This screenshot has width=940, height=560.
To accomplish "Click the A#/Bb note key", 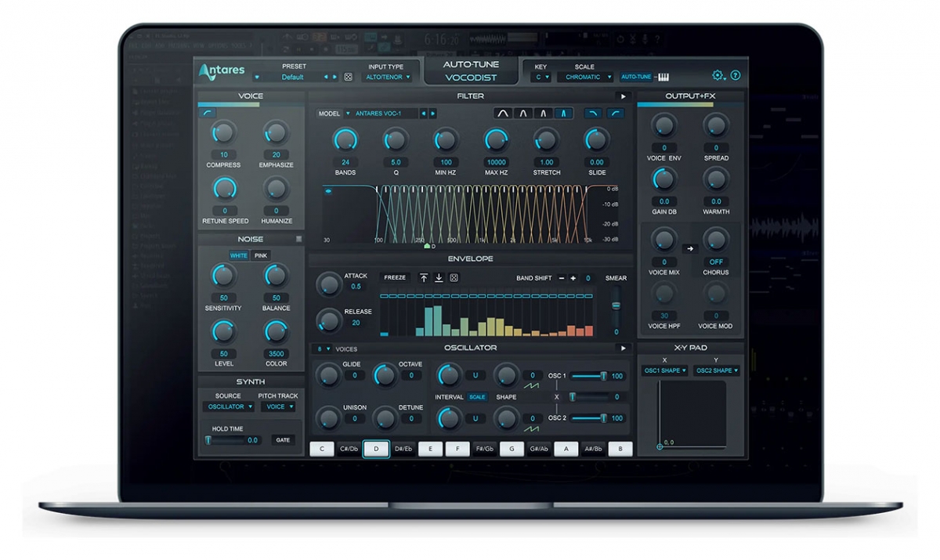I will pos(593,449).
